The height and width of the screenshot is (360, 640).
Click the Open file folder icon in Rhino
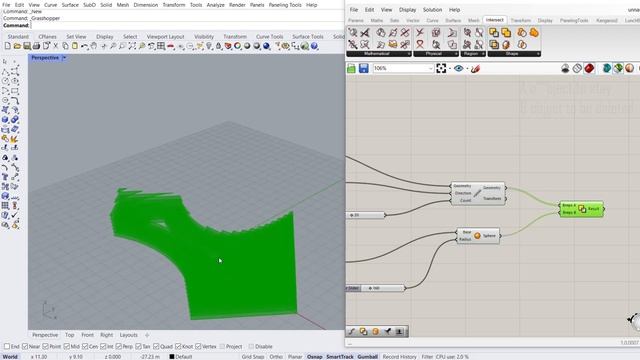[17, 46]
